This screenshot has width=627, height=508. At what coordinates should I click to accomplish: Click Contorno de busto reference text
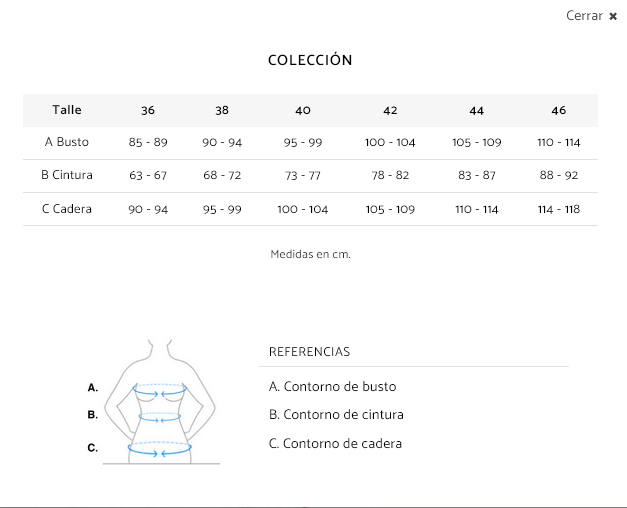[333, 387]
